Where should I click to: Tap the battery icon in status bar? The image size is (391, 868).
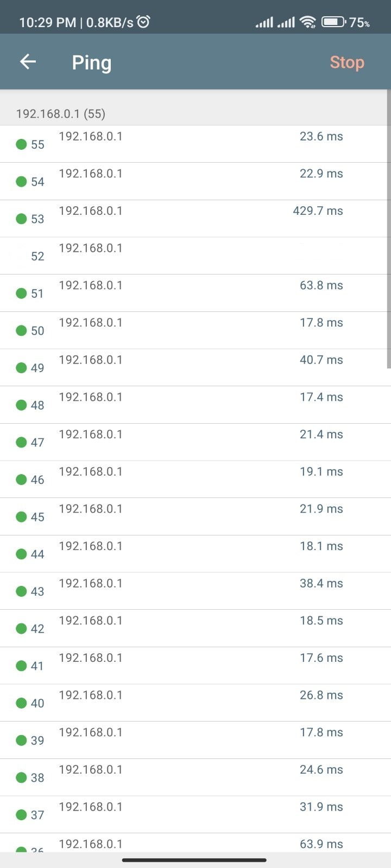coord(333,22)
